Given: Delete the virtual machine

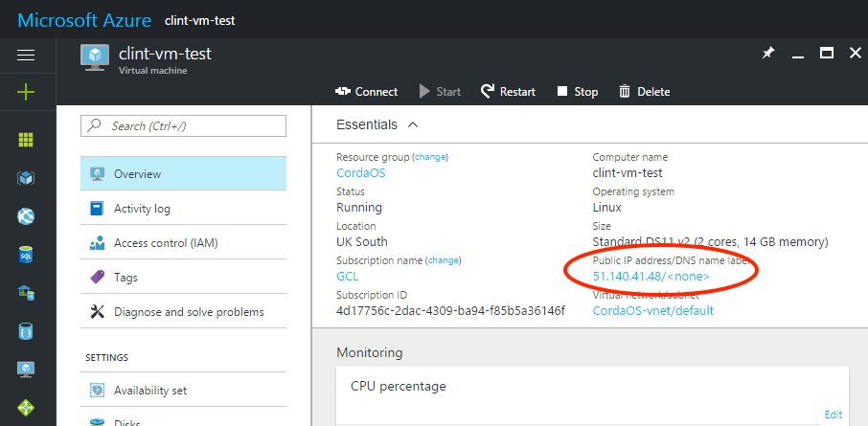Looking at the screenshot, I should pyautogui.click(x=644, y=92).
